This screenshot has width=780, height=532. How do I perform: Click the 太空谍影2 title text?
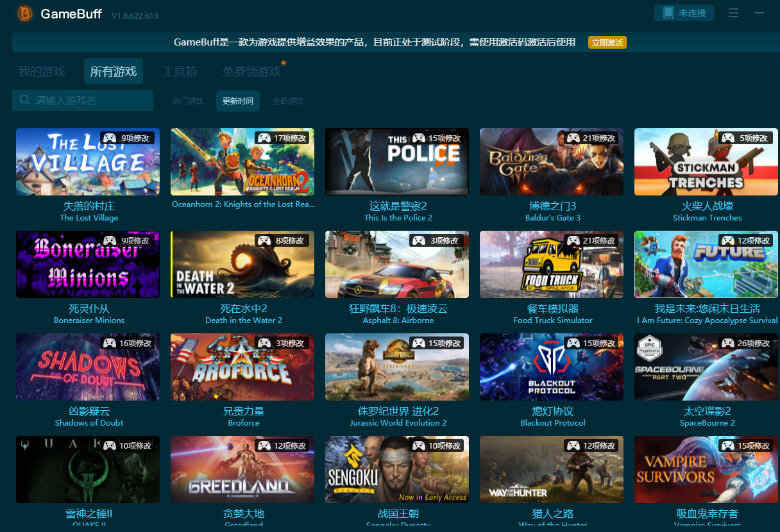(x=708, y=411)
